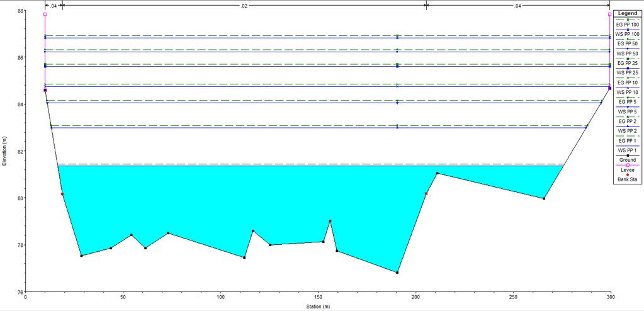Image resolution: width=644 pixels, height=311 pixels.
Task: Click elevation tick label 88
Action: tap(21, 11)
